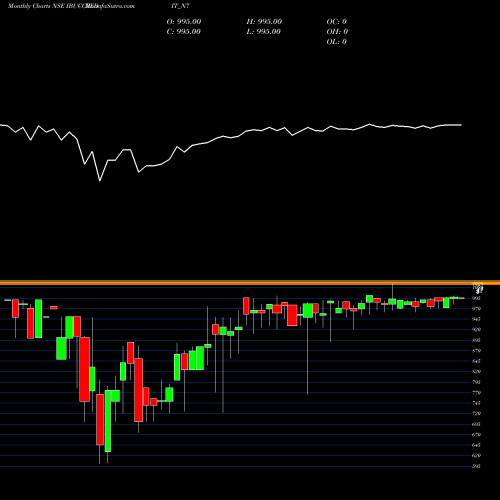500x500 pixels.
Task: Click the 920 price axis label
Action: pyautogui.click(x=477, y=329)
